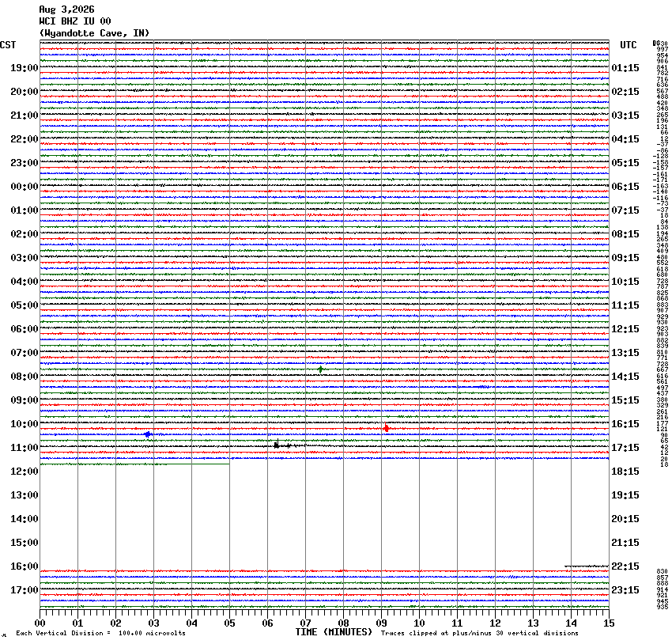Click the station title WCI BHZ IU 00
The height and width of the screenshot is (644, 672).
75,21
